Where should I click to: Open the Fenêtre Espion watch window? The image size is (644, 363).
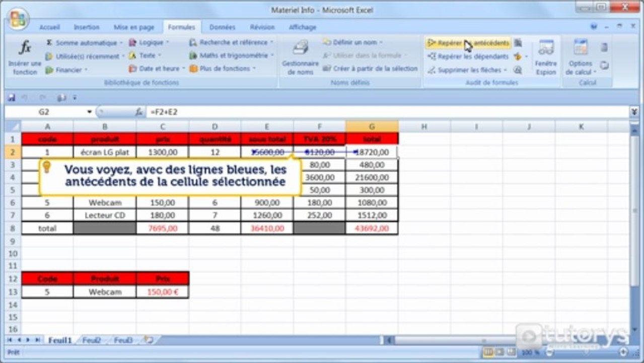[546, 57]
